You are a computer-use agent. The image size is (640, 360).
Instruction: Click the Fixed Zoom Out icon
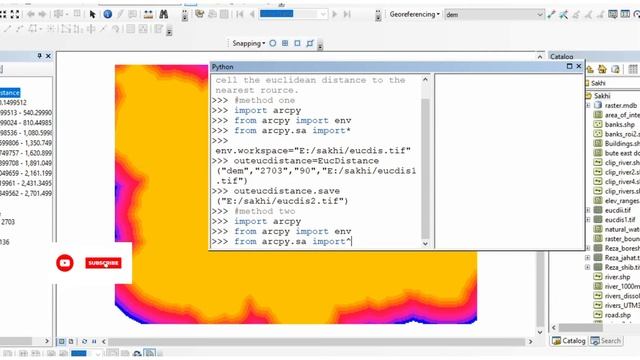(15, 14)
